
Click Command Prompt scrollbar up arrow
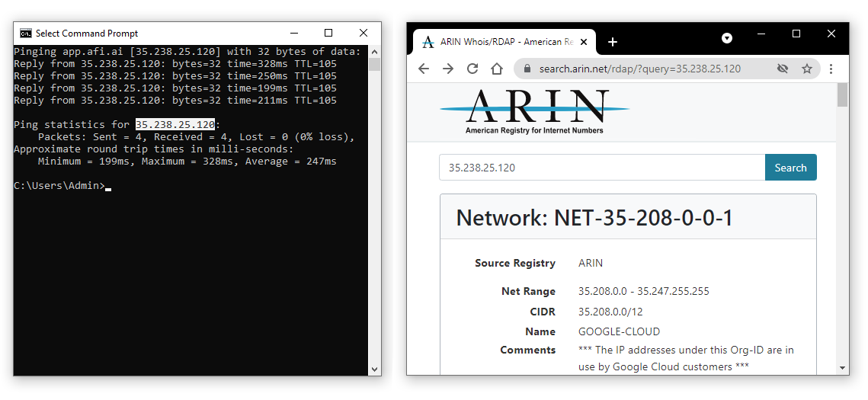click(x=374, y=52)
